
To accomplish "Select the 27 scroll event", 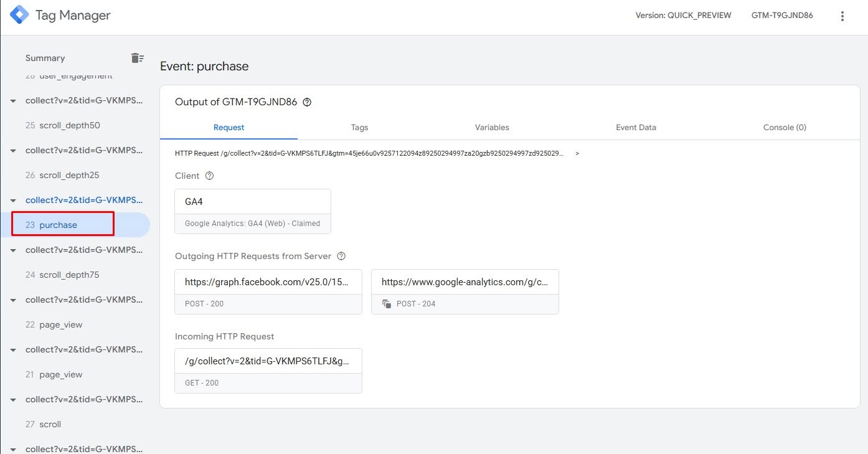I will (x=44, y=424).
